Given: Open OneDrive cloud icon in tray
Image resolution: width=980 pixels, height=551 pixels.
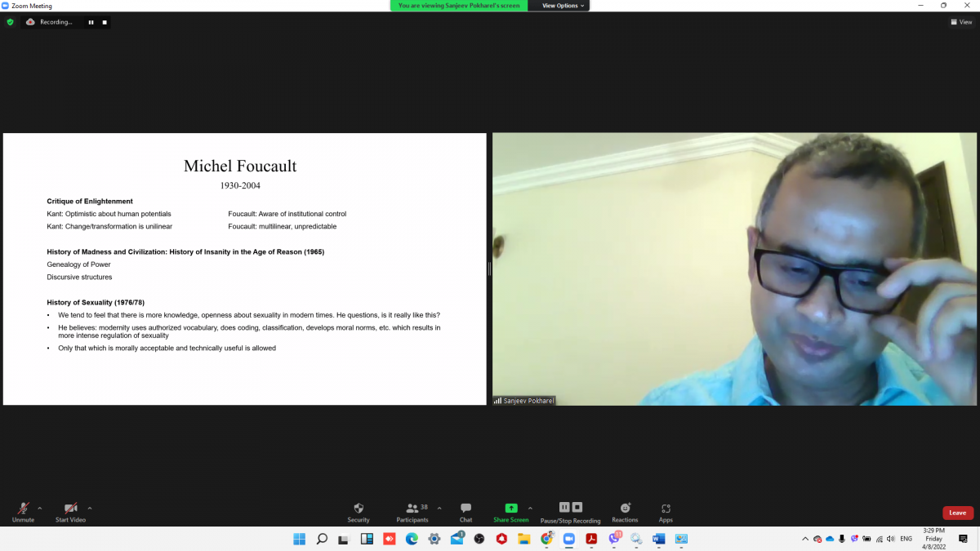Looking at the screenshot, I should tap(830, 539).
